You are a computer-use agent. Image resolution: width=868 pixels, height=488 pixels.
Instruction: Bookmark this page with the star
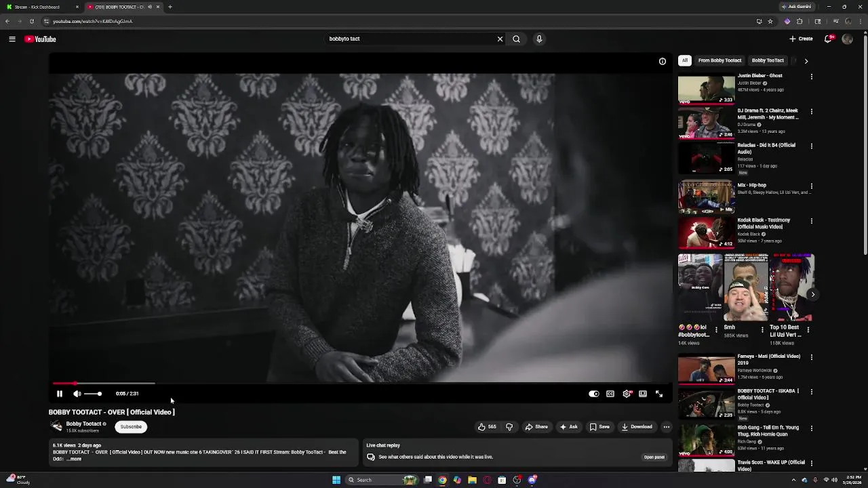[x=770, y=21]
